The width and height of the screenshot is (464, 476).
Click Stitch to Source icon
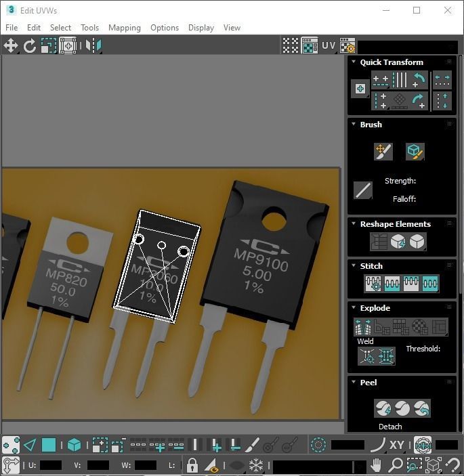(x=411, y=284)
